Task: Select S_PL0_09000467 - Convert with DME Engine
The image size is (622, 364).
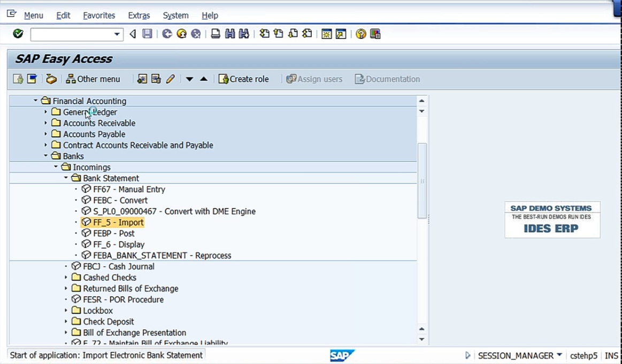Action: point(174,211)
